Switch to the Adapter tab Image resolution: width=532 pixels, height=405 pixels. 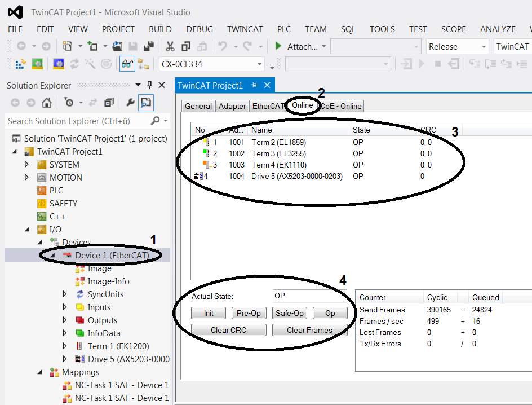(x=232, y=106)
